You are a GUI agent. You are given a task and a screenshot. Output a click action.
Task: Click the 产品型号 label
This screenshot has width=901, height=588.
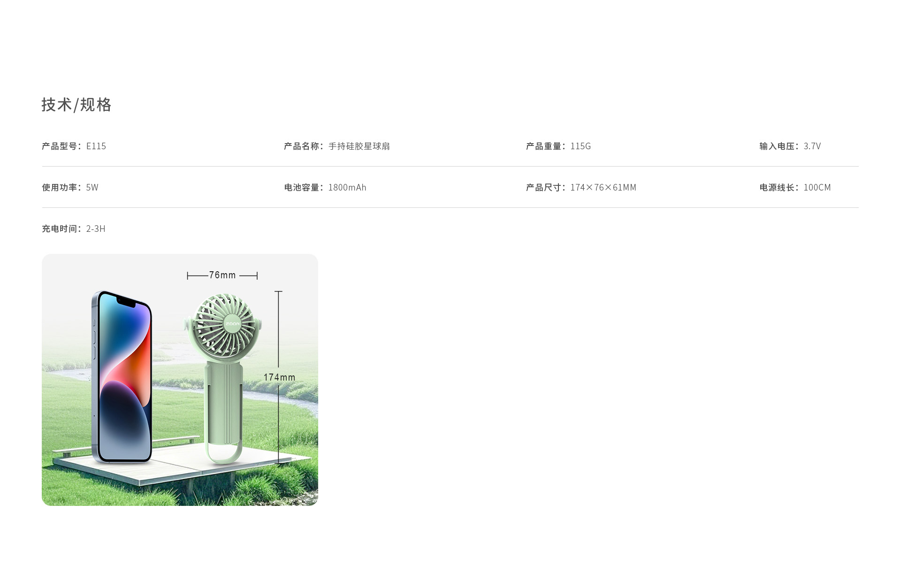point(60,146)
